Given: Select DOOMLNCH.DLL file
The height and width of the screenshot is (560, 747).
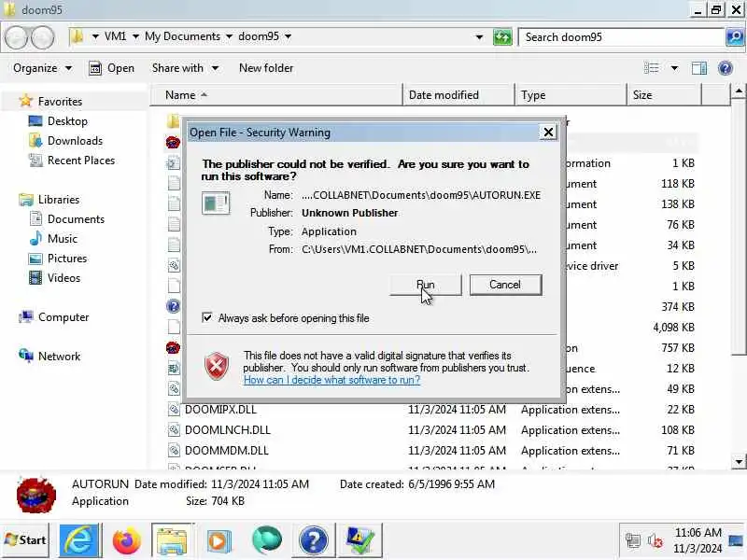Looking at the screenshot, I should tap(228, 430).
